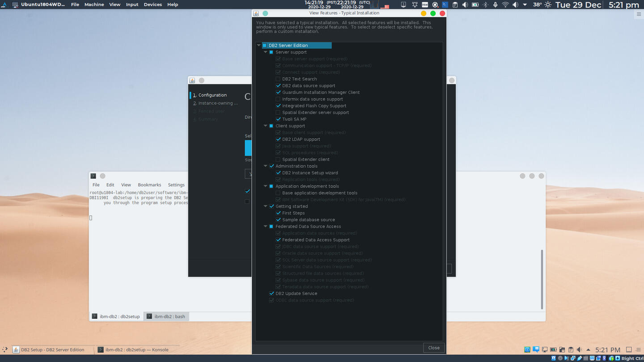Open the Konsole Bookmarks menu
This screenshot has width=644, height=362.
click(149, 185)
